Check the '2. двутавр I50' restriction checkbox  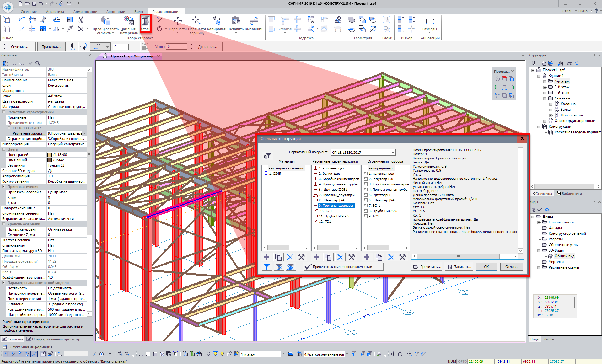pyautogui.click(x=366, y=179)
